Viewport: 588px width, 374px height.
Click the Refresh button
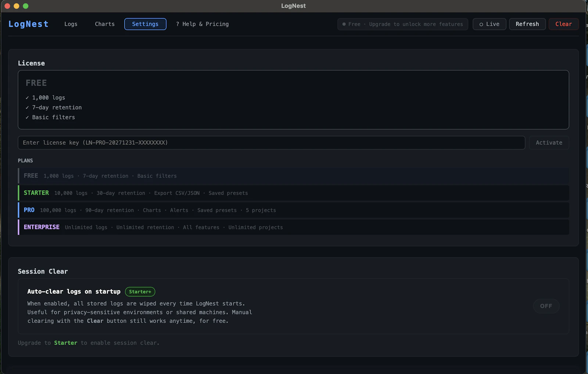click(x=527, y=24)
